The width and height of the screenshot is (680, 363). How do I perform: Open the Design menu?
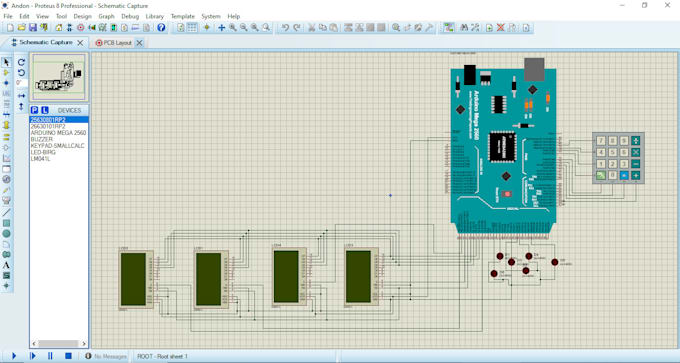coord(82,16)
